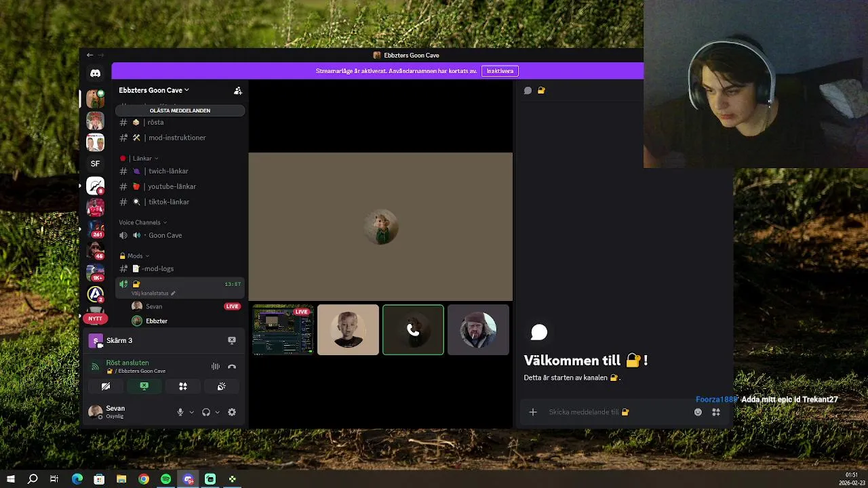Open server with 1K+ unread badge
This screenshot has height=488, width=868.
coord(95,272)
